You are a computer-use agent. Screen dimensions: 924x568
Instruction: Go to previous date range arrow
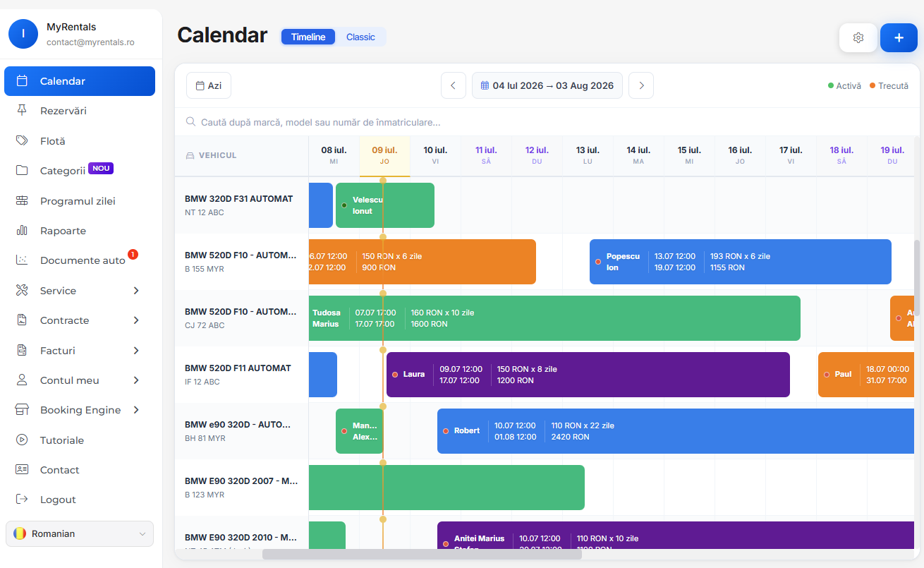pos(454,85)
